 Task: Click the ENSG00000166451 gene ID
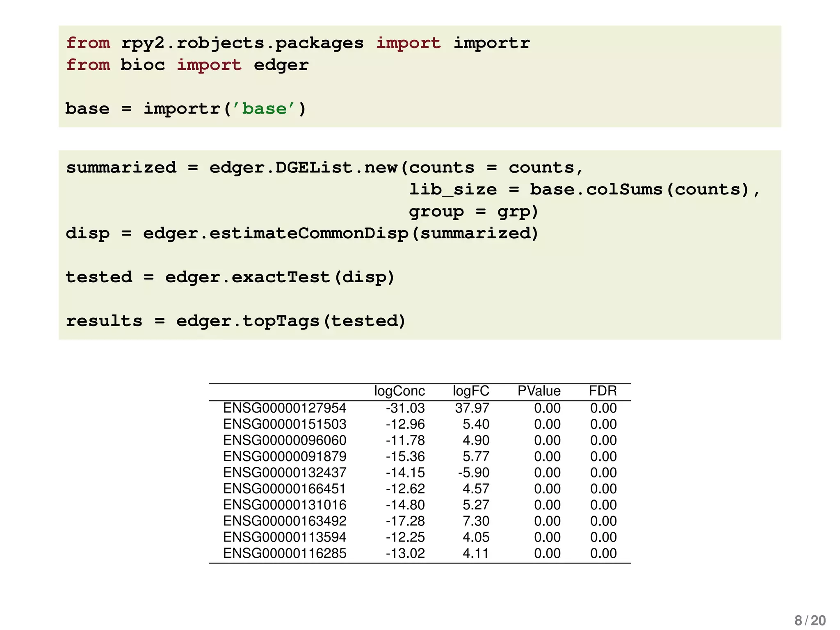[285, 488]
